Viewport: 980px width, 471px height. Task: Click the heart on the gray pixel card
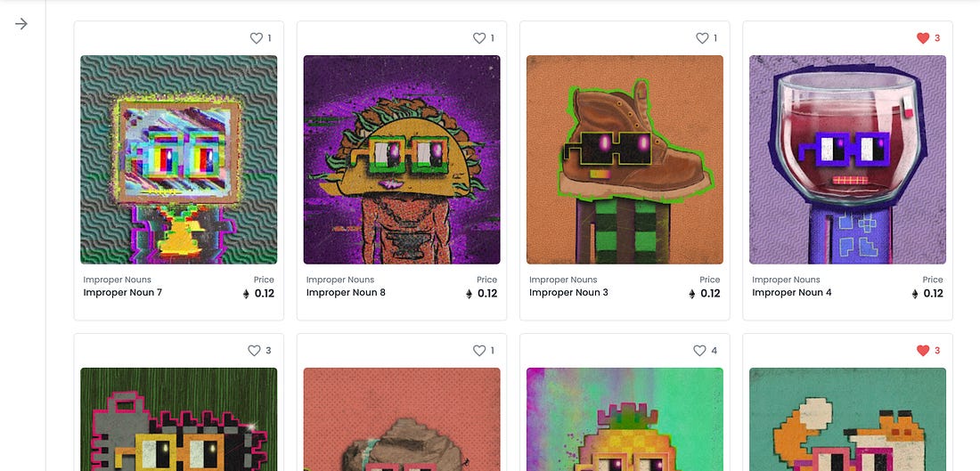coord(254,351)
